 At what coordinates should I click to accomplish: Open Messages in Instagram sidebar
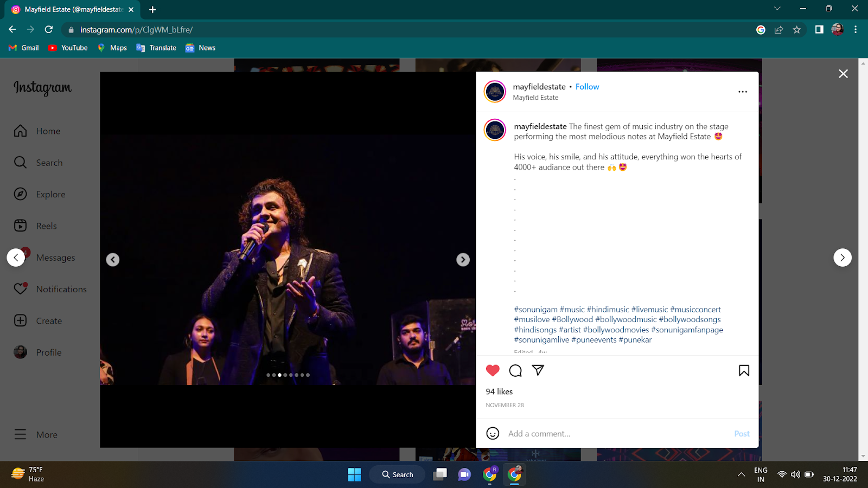(44, 258)
